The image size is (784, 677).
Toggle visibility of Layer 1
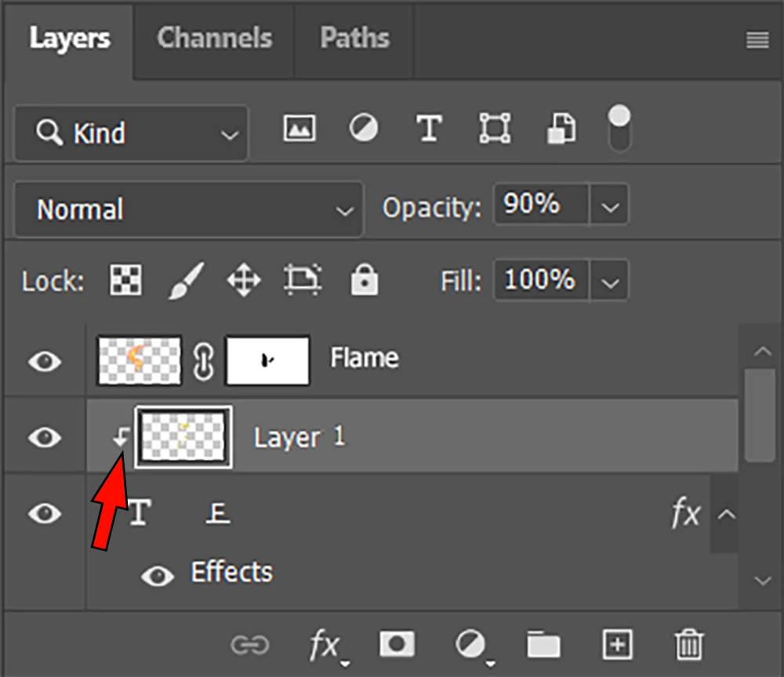click(x=45, y=436)
